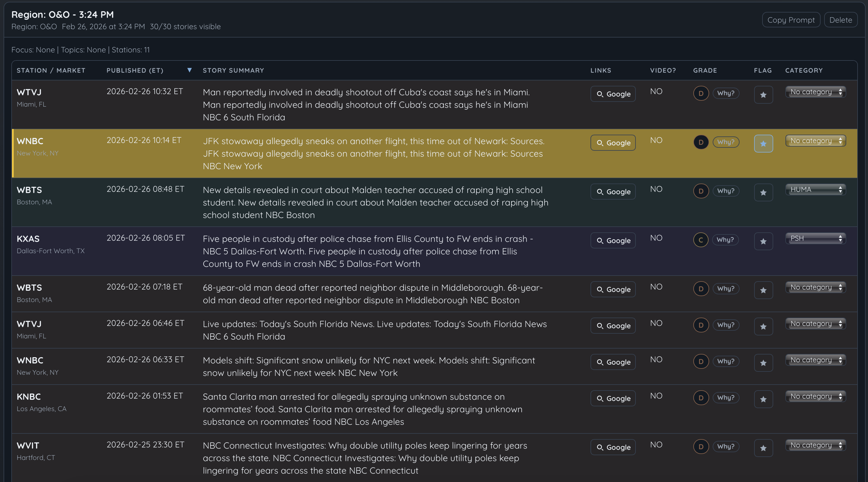Click the Station / Market column header
Viewport: 868px width, 482px height.
[x=51, y=70]
